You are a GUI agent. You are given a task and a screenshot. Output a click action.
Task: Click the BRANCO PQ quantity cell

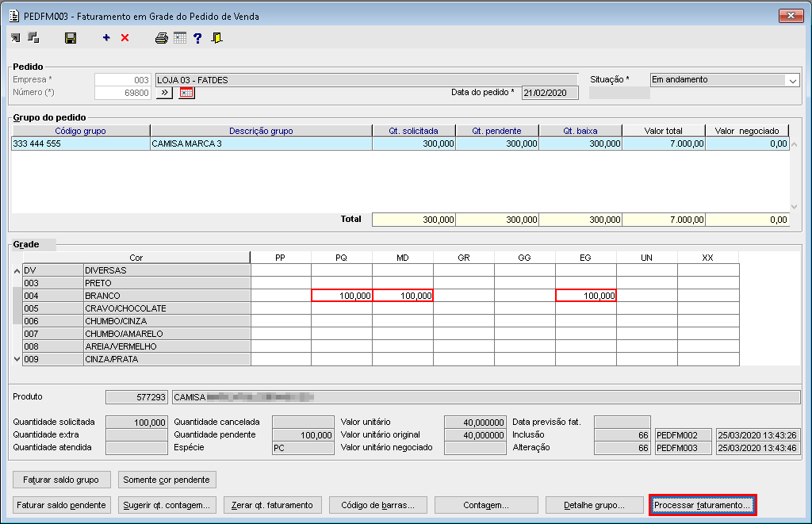point(342,296)
